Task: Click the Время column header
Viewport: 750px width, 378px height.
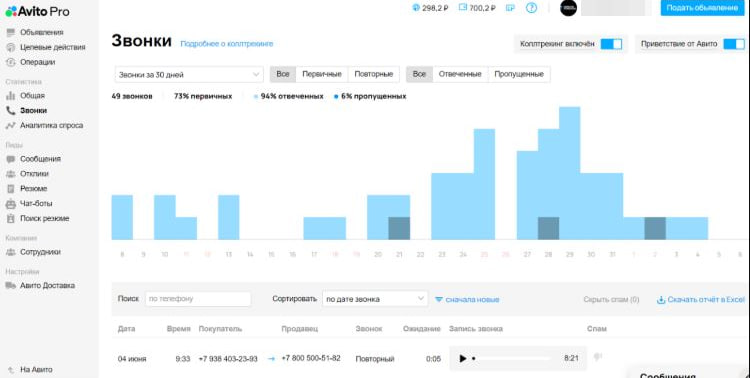Action: (x=178, y=329)
